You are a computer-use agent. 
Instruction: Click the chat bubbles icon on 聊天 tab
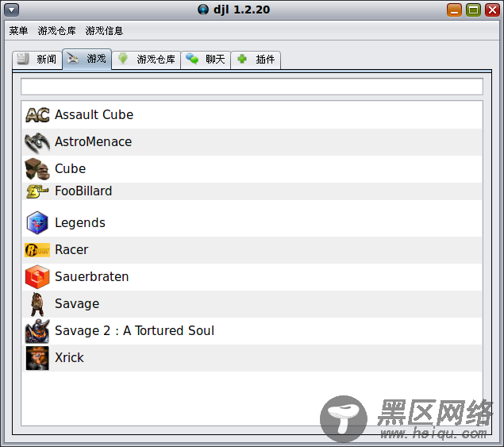click(192, 59)
